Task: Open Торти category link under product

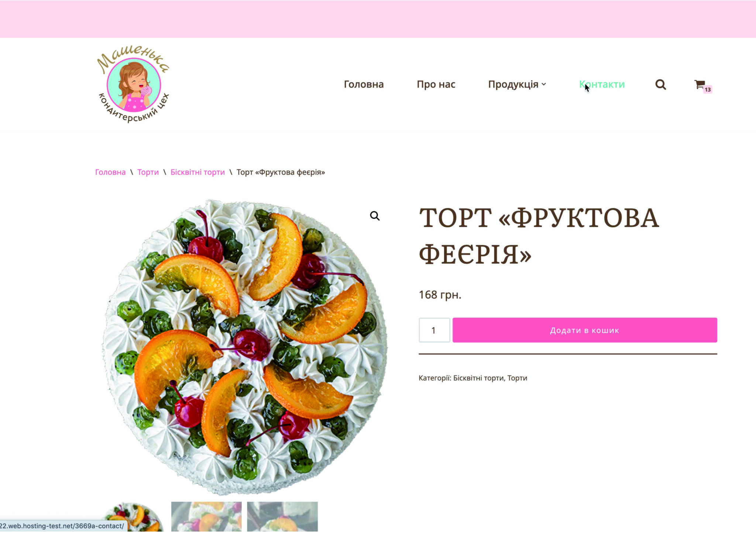Action: 517,378
